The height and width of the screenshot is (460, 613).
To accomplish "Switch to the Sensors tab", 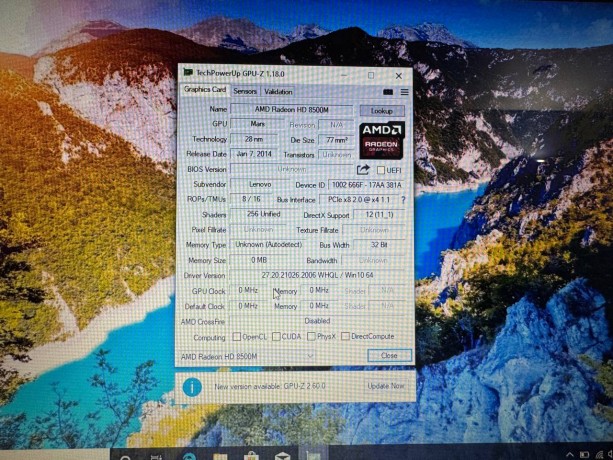I will tap(245, 91).
